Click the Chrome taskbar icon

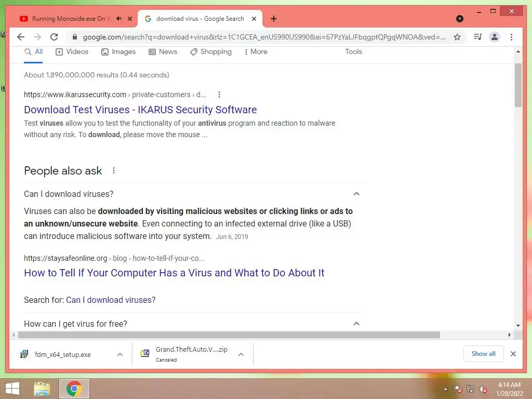[x=74, y=389]
